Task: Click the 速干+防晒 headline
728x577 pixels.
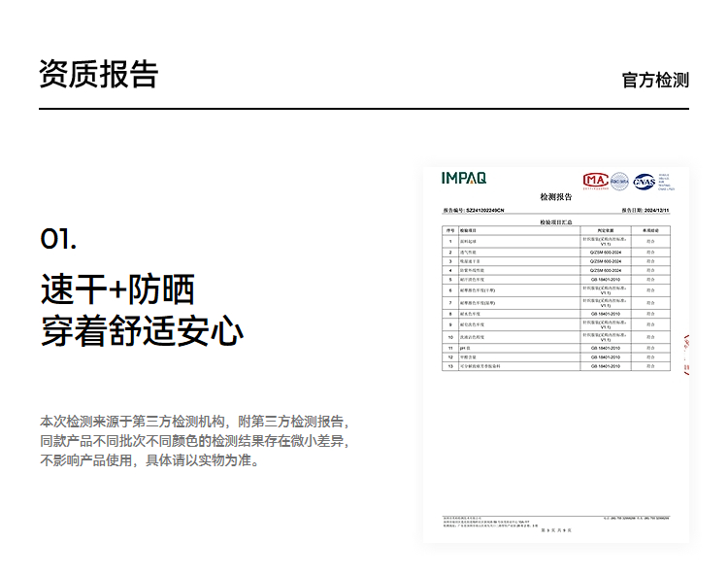Action: (x=117, y=289)
